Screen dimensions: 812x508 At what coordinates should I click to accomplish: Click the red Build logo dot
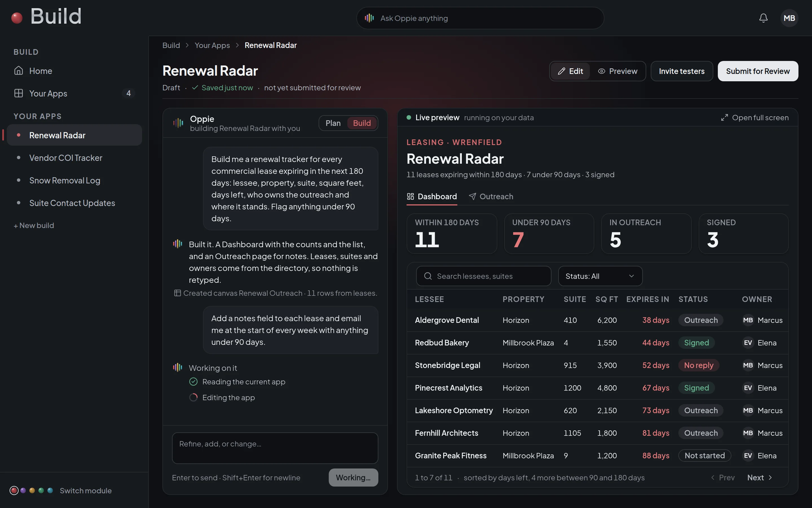[17, 18]
